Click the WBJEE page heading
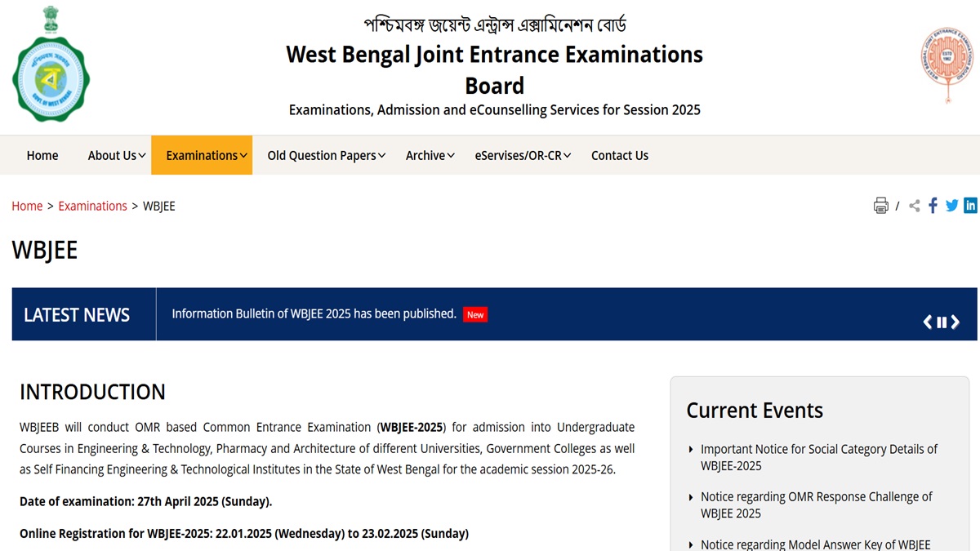This screenshot has width=980, height=551. (x=45, y=250)
